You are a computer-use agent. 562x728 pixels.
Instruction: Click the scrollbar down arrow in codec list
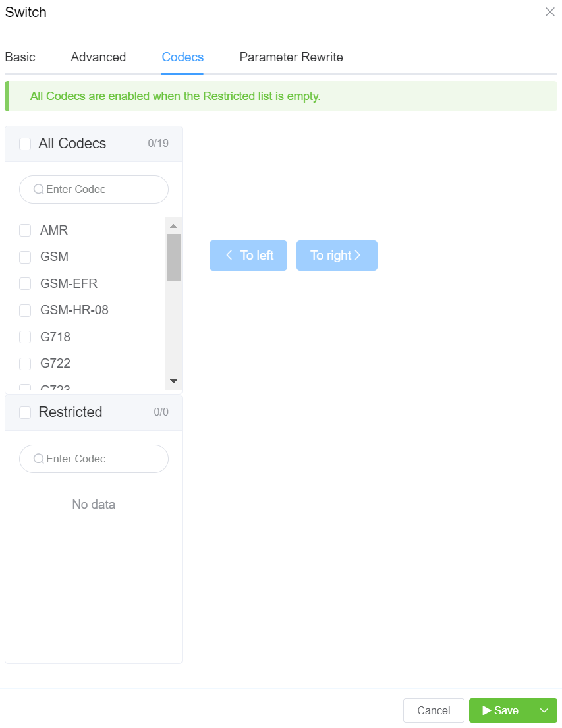click(174, 381)
